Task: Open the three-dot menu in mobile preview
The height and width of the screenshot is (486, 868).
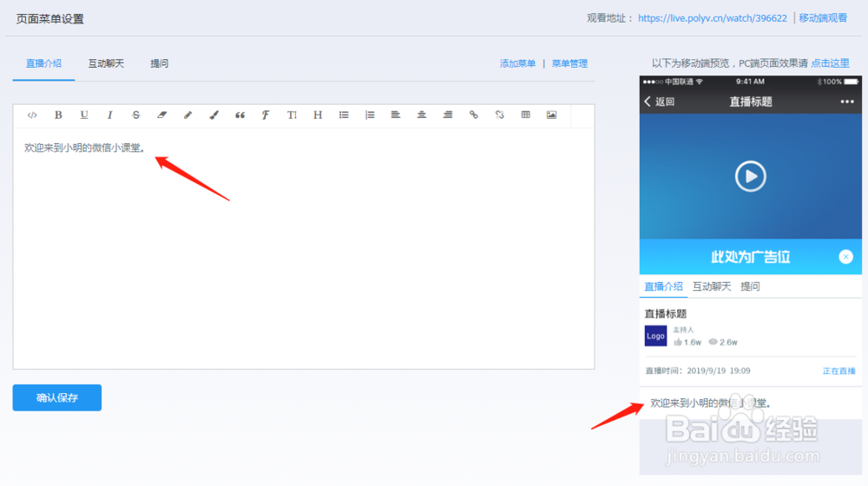Action: [x=847, y=102]
